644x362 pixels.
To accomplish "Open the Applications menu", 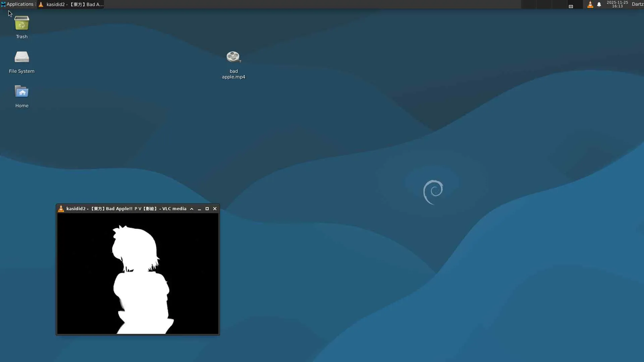I will click(17, 4).
